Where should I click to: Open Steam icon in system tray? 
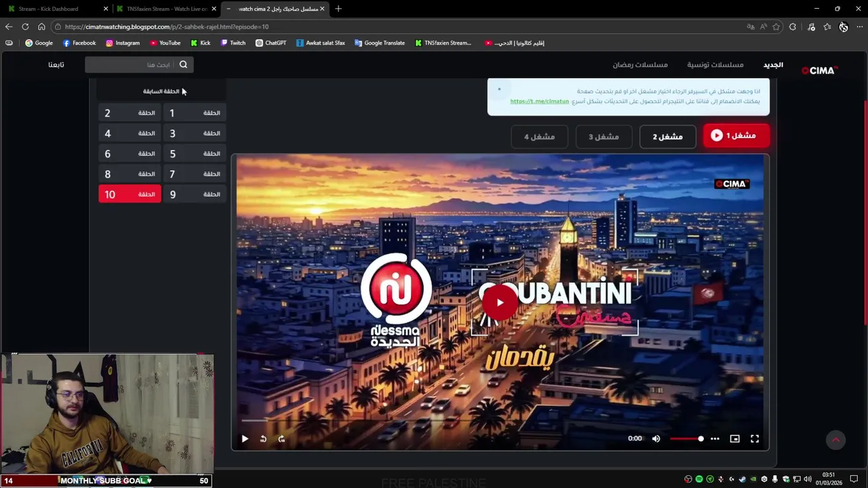[x=742, y=479]
